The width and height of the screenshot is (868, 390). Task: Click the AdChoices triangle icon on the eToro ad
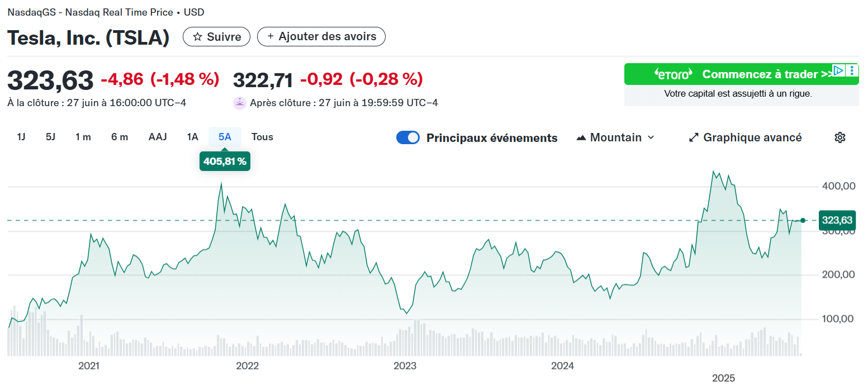(838, 70)
